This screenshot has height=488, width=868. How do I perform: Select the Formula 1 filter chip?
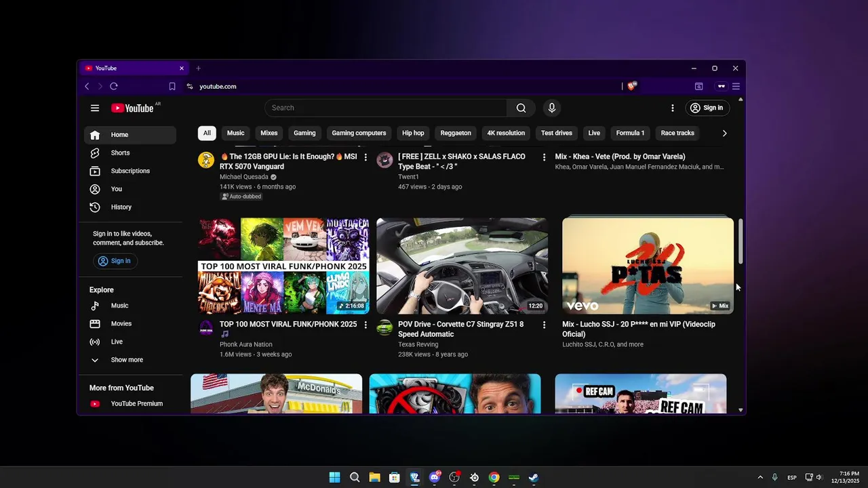click(630, 134)
